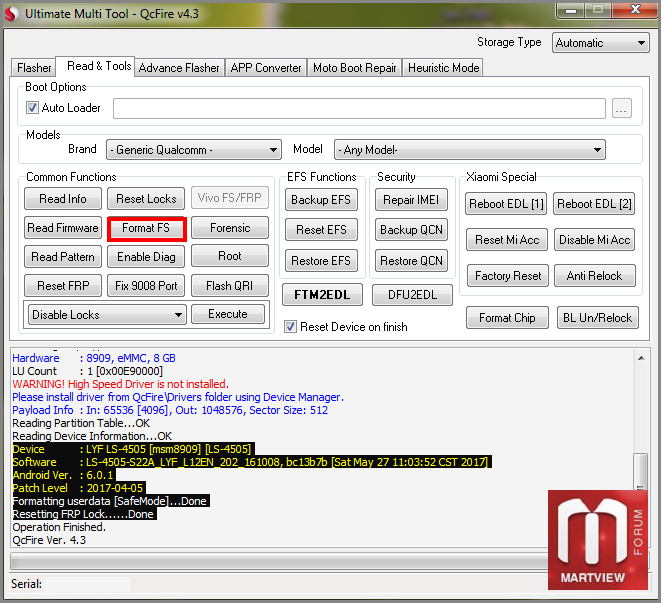Viewport: 661px width, 603px height.
Task: Go to the APP Converter tab
Action: click(x=266, y=67)
